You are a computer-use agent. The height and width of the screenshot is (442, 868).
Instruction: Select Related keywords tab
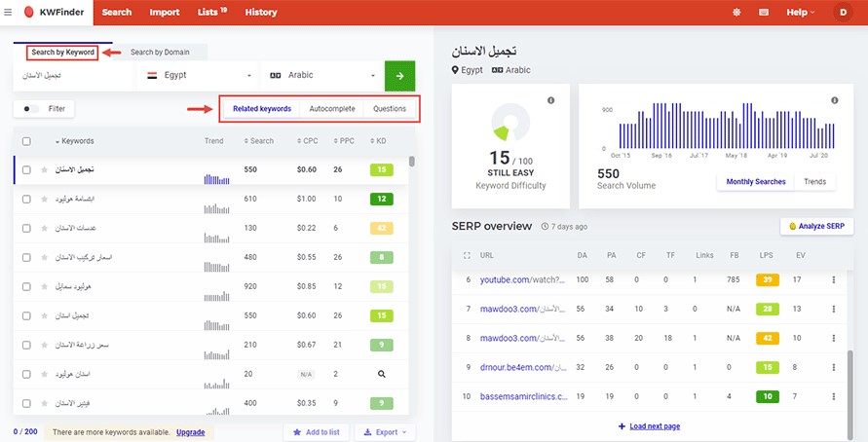(x=262, y=109)
